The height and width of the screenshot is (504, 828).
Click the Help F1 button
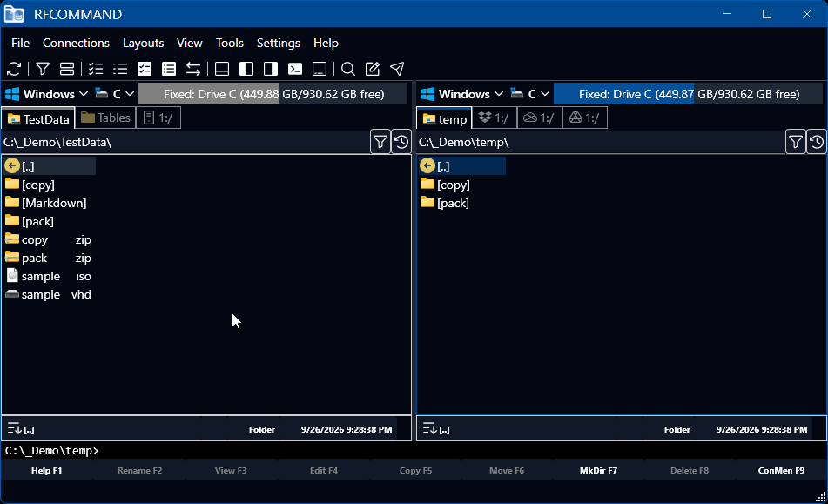pyautogui.click(x=46, y=470)
